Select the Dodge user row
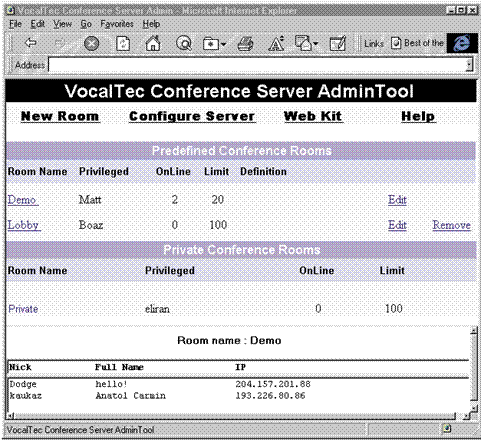The image size is (481, 440). click(x=160, y=384)
